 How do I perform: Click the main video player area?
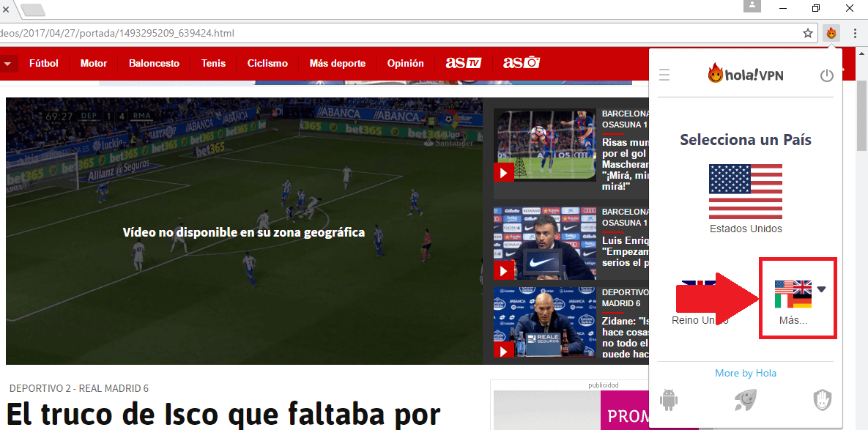(244, 231)
